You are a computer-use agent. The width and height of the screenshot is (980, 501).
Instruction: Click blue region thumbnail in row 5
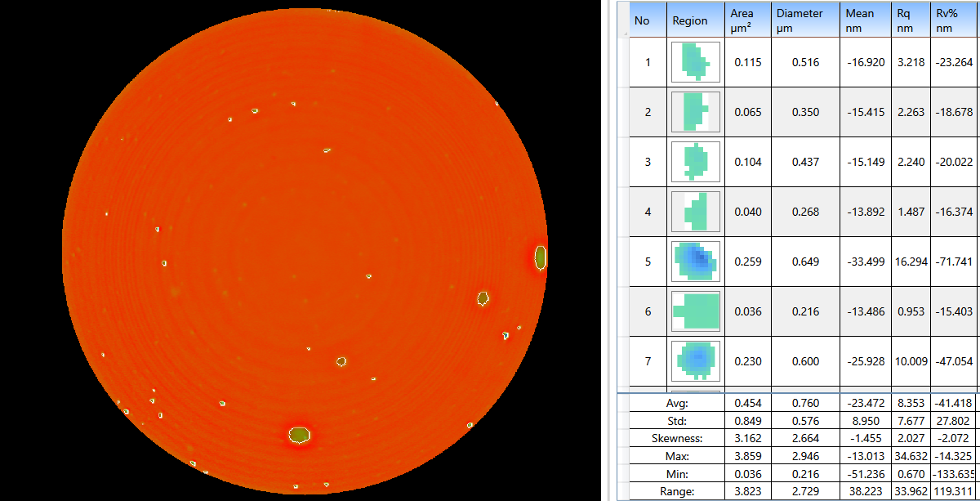point(695,262)
